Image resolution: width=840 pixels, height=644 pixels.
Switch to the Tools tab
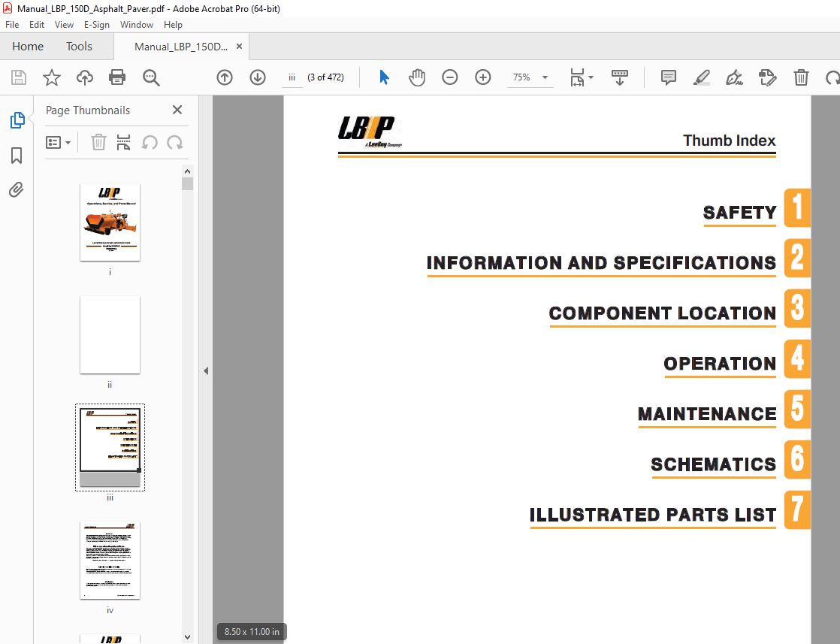coord(80,47)
